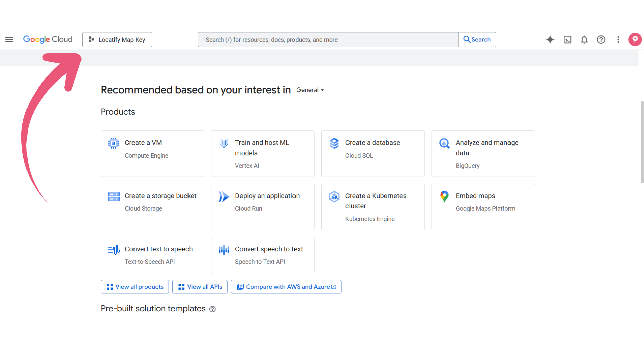Open the Deploy an application card
644x362 pixels.
(x=263, y=207)
